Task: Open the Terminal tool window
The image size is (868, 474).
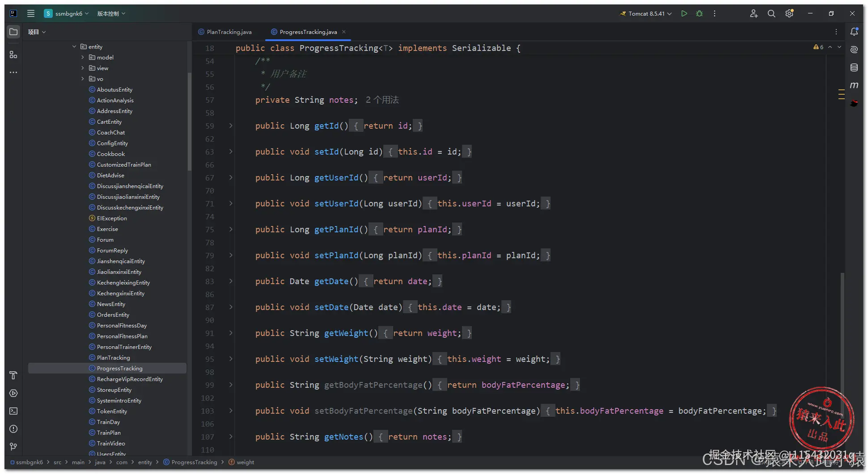Action: tap(13, 411)
